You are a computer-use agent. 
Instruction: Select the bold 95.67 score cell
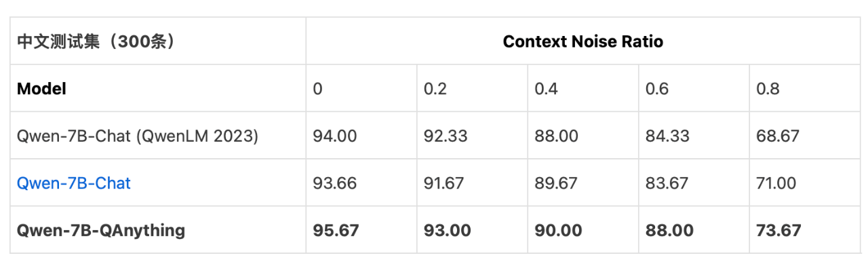coord(336,231)
